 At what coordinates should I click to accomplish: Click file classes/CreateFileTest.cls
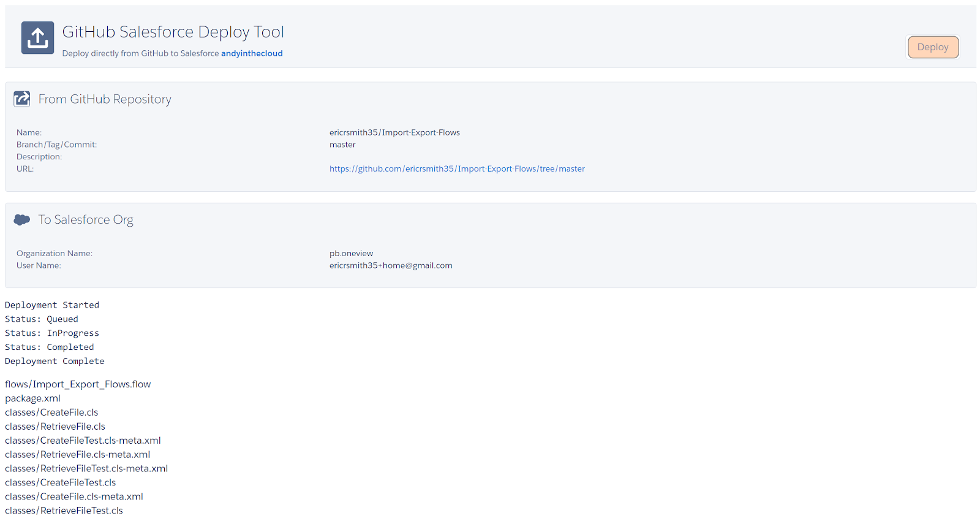click(x=61, y=483)
